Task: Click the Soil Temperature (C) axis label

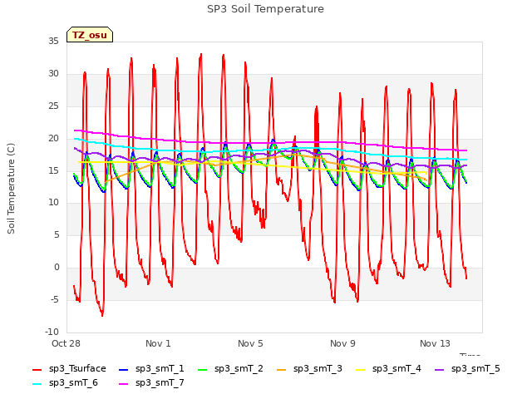Action: pyautogui.click(x=11, y=189)
